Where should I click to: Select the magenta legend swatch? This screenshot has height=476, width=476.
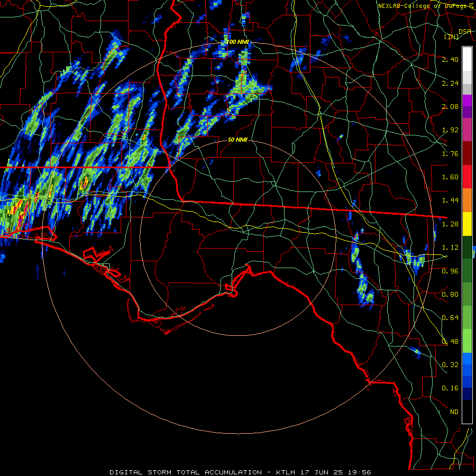[x=467, y=100]
